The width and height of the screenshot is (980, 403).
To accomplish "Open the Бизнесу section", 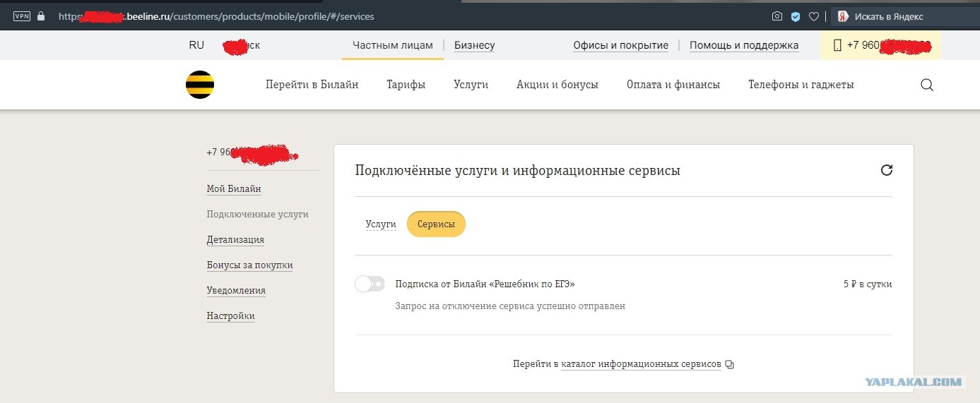I will pyautogui.click(x=474, y=45).
